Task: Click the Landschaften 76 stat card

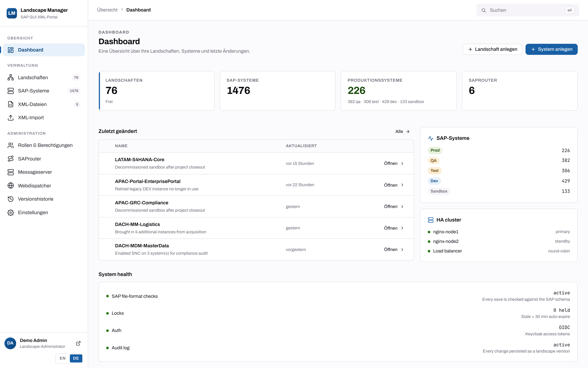Action: (156, 91)
